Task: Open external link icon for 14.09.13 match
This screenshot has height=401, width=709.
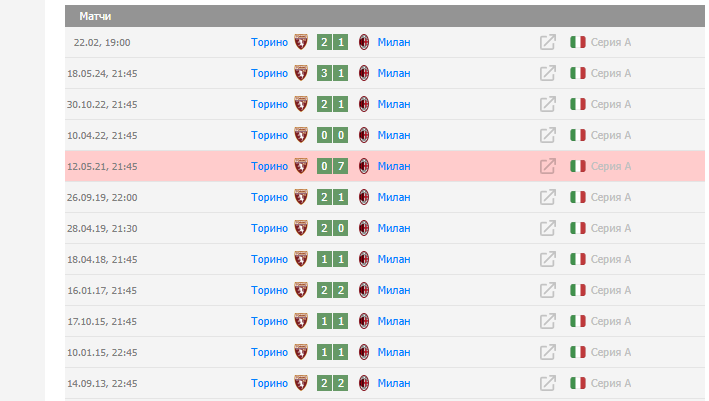Action: click(547, 383)
